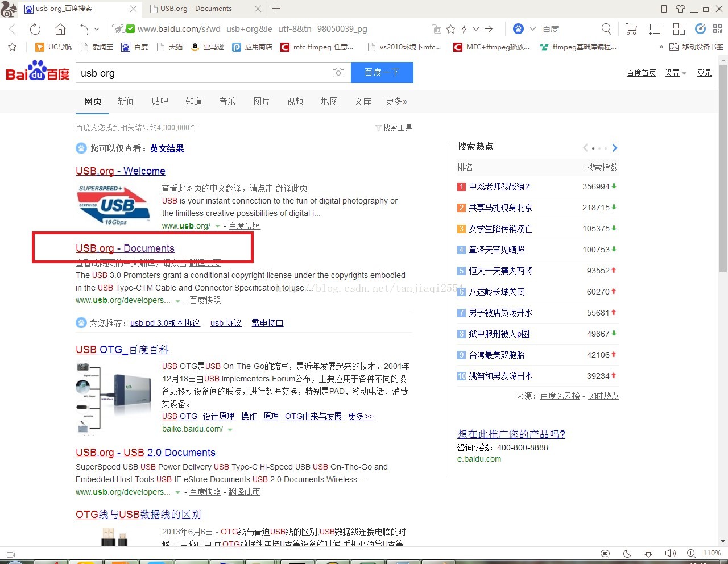Expand the 设置 dropdown
Screen dimensions: 728x564
click(x=676, y=73)
